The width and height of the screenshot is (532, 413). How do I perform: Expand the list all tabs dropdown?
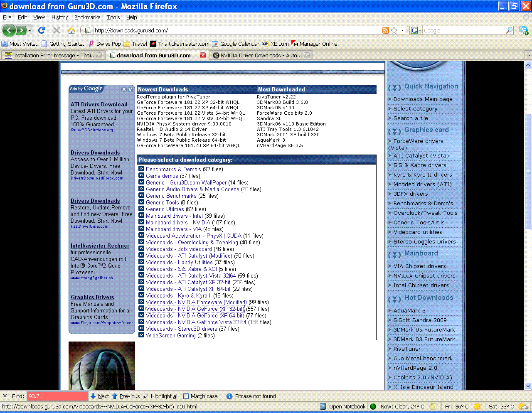pyautogui.click(x=528, y=55)
